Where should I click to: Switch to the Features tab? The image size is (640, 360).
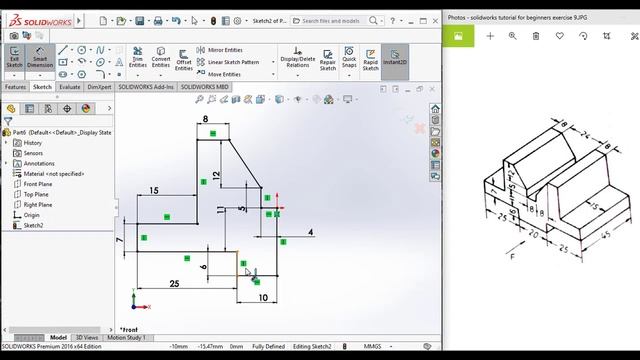[x=16, y=87]
